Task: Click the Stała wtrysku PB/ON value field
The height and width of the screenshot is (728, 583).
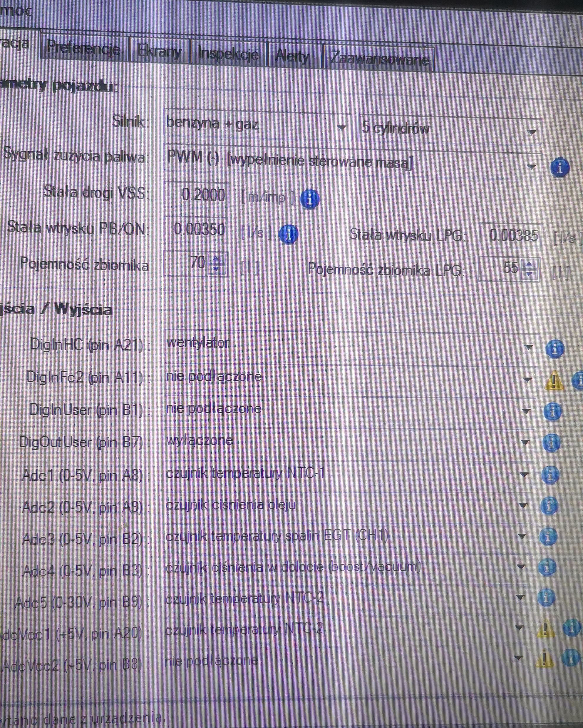Action: (196, 229)
